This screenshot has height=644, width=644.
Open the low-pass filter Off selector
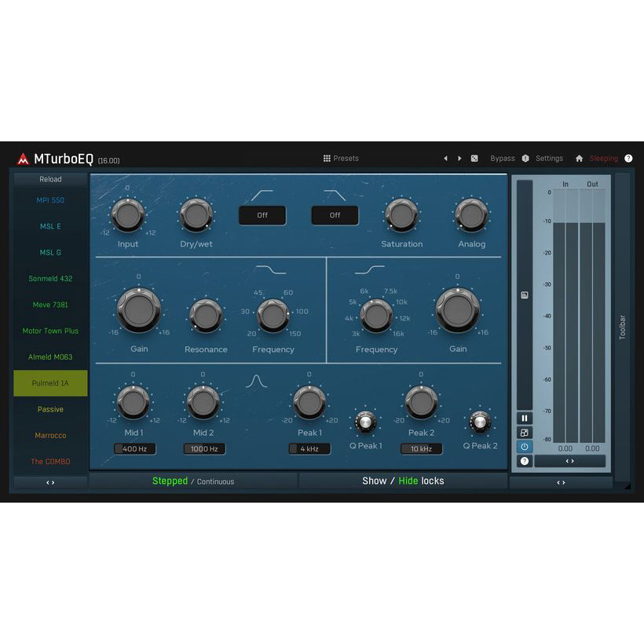tap(335, 215)
